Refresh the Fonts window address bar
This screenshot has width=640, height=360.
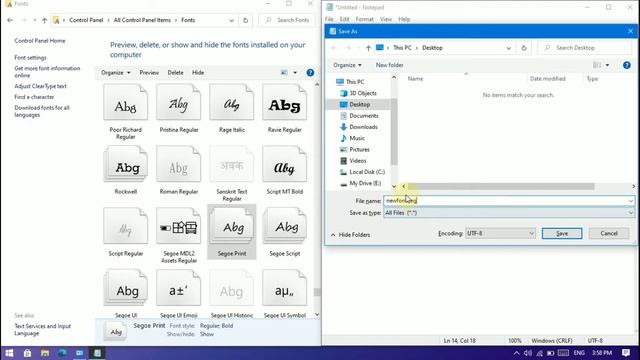[245, 20]
